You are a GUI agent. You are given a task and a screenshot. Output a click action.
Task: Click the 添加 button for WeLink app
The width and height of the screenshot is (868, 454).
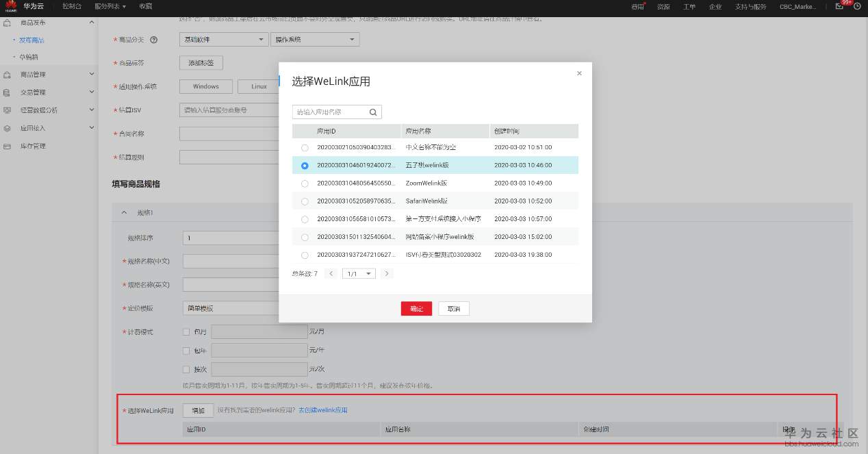pos(199,411)
